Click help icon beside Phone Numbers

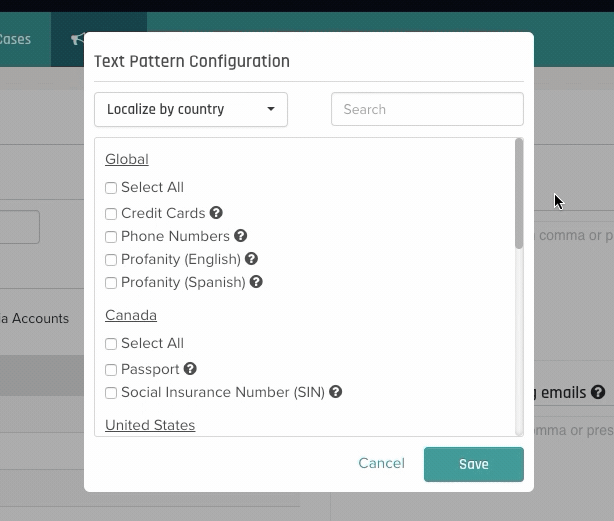240,236
